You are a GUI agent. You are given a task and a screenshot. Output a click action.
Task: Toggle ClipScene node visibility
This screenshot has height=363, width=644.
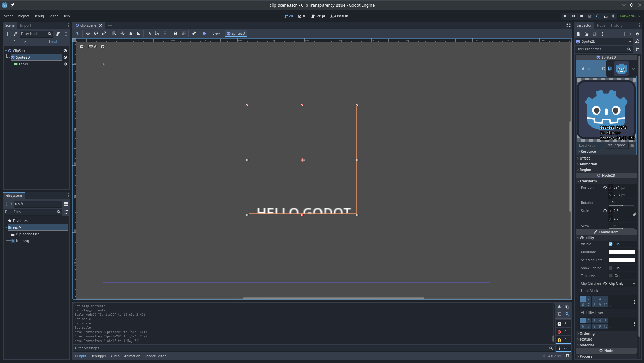65,51
